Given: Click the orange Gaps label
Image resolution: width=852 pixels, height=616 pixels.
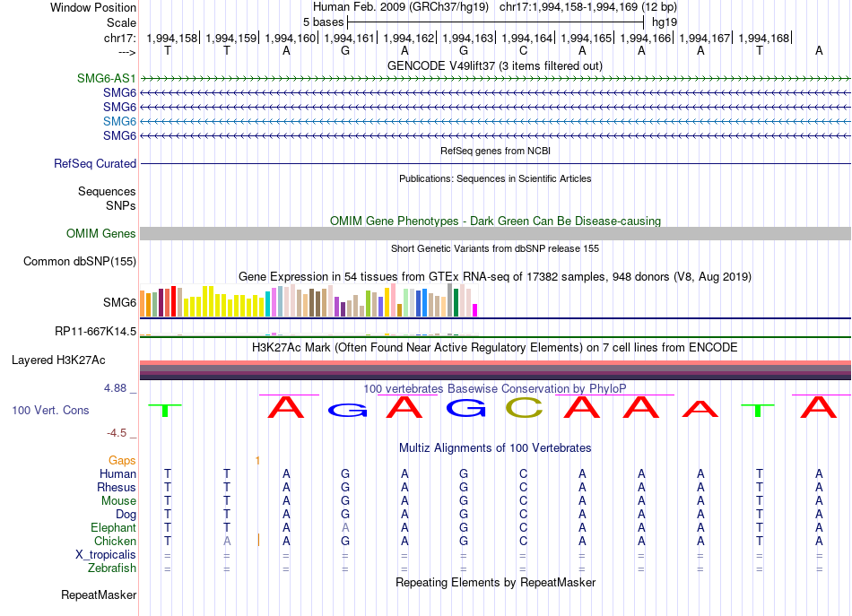Looking at the screenshot, I should point(122,461).
